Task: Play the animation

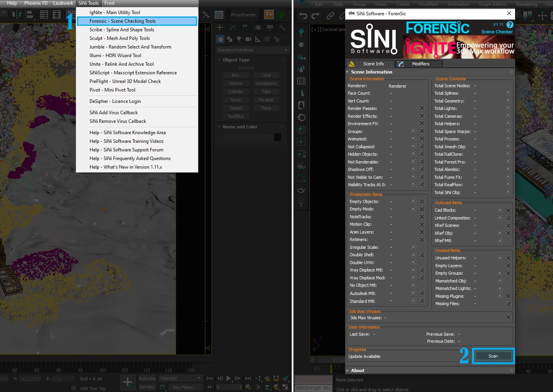Action: coord(229,378)
